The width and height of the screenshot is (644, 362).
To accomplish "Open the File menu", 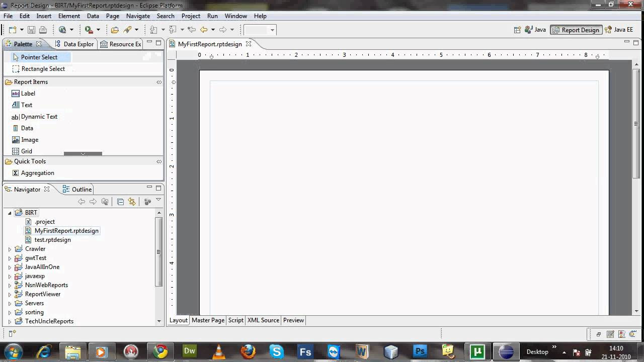I will tap(8, 16).
